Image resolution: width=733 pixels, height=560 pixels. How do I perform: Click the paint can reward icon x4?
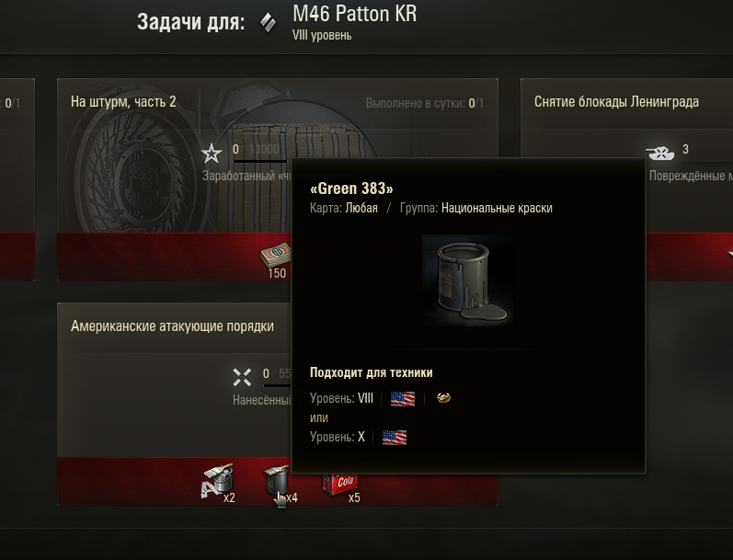[277, 481]
